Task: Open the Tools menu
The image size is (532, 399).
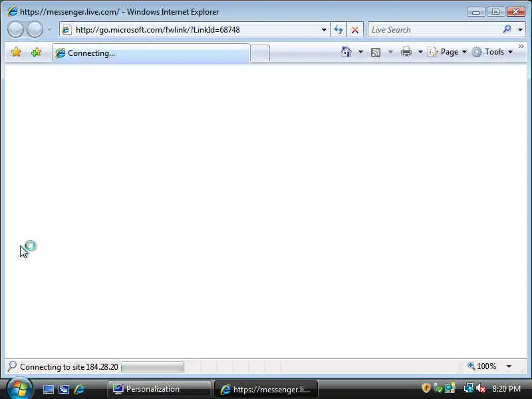Action: pyautogui.click(x=493, y=52)
